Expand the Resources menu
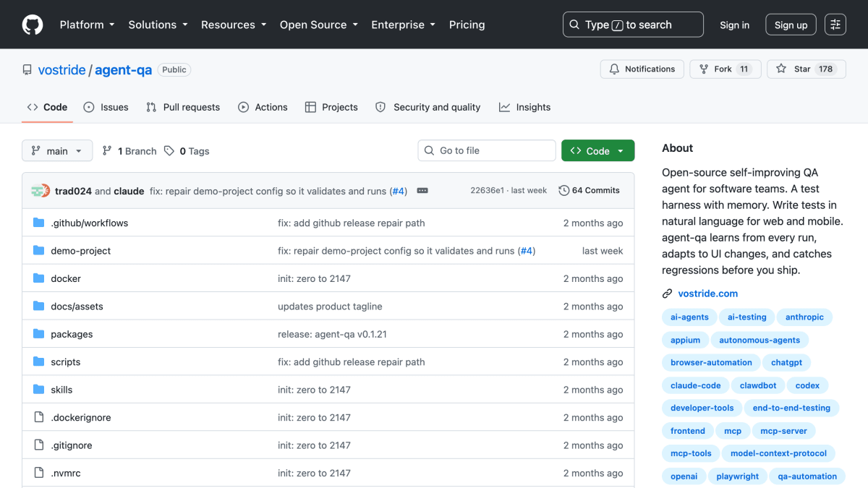This screenshot has width=868, height=488. (x=234, y=25)
